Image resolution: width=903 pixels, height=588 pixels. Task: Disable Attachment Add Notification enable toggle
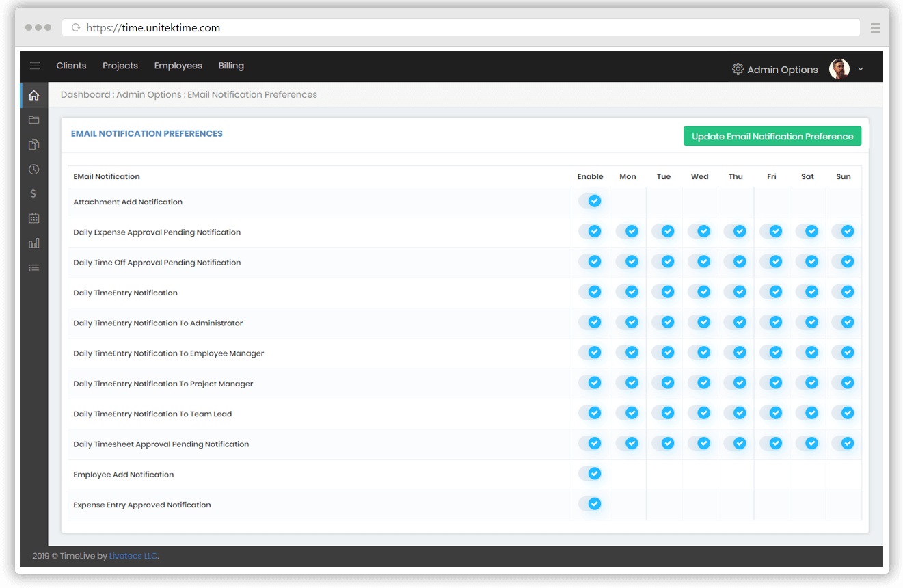coord(590,201)
